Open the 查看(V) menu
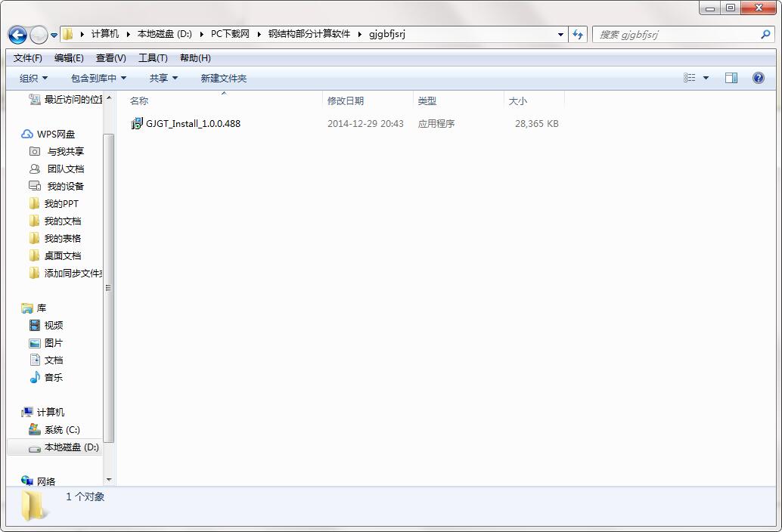The width and height of the screenshot is (782, 532). (x=110, y=57)
